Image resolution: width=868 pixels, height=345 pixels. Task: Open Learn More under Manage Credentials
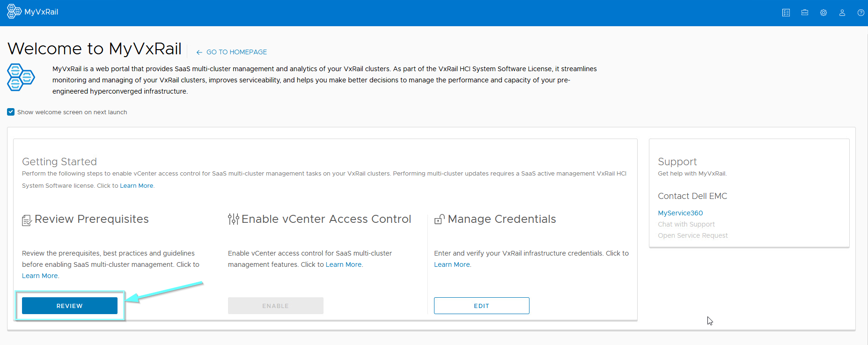[452, 264]
